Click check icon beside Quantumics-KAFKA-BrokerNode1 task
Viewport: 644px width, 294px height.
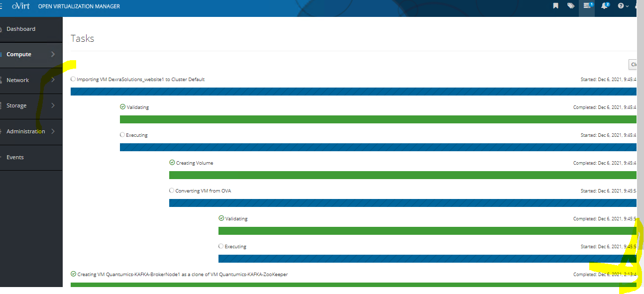tap(74, 274)
